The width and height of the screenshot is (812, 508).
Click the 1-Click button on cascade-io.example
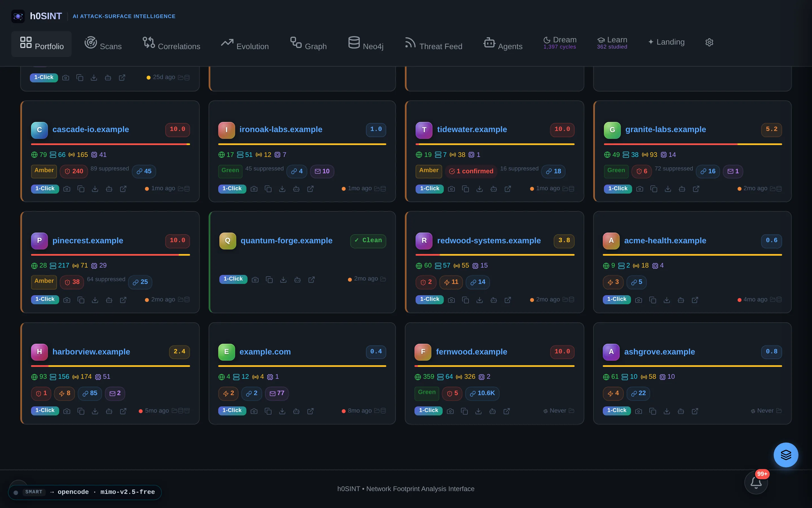[x=45, y=189]
